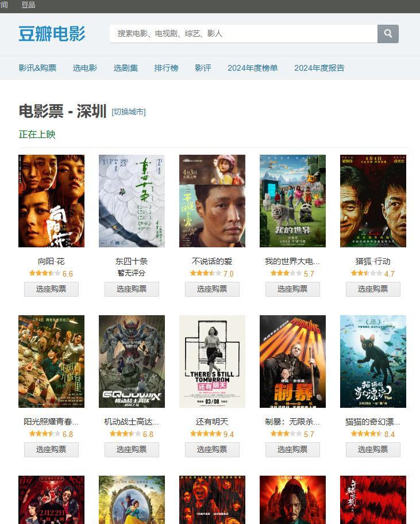Click the 还有明天 title link
Viewport: 420px width, 524px height.
(x=213, y=422)
